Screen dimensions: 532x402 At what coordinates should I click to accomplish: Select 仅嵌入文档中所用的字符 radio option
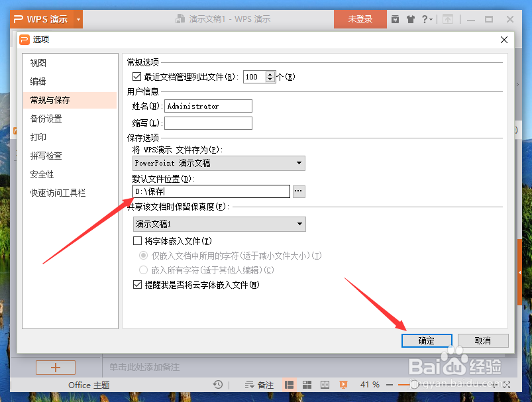click(x=144, y=255)
